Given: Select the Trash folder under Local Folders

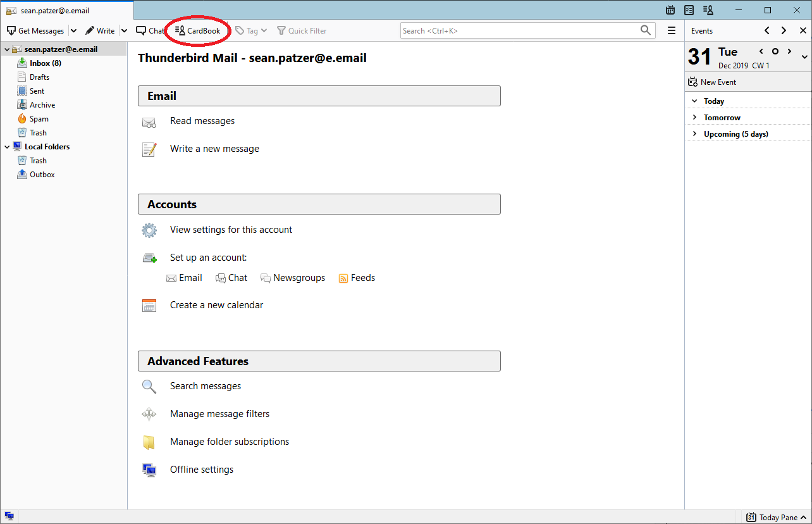Looking at the screenshot, I should tap(38, 161).
